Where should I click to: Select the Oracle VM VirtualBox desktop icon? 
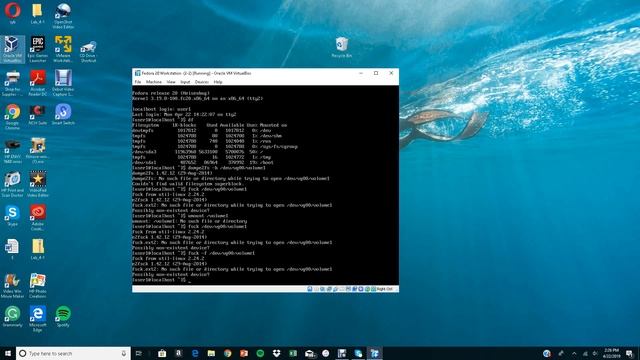12,49
